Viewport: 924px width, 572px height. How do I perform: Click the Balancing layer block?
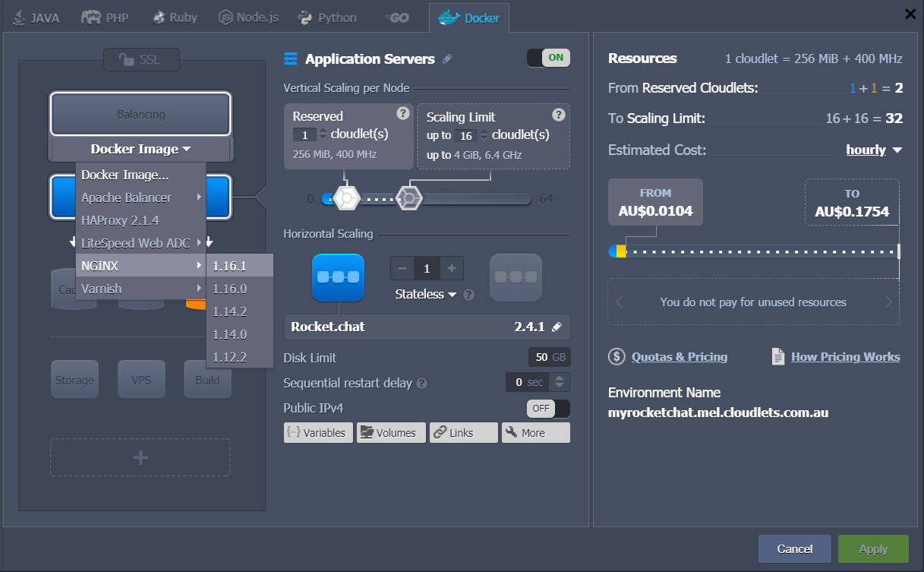(140, 114)
